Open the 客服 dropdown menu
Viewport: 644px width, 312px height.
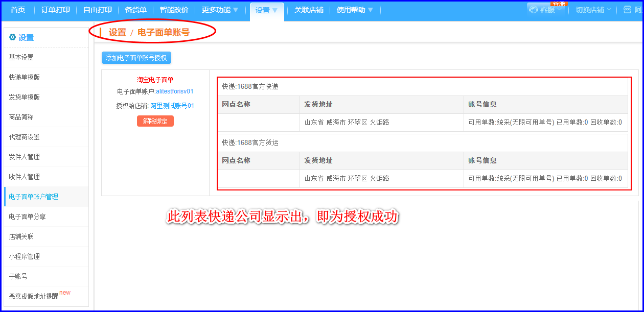546,10
